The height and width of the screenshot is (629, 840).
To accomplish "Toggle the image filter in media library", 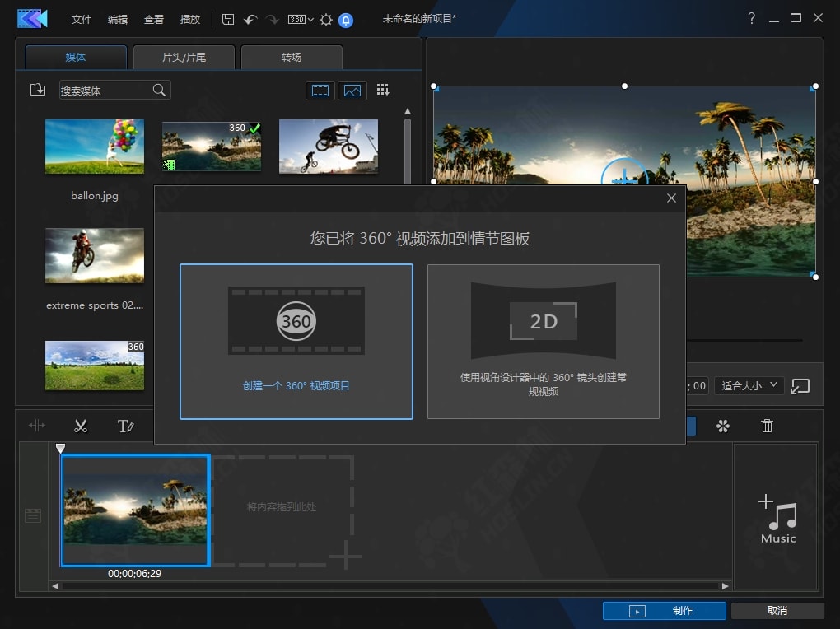I will (352, 91).
